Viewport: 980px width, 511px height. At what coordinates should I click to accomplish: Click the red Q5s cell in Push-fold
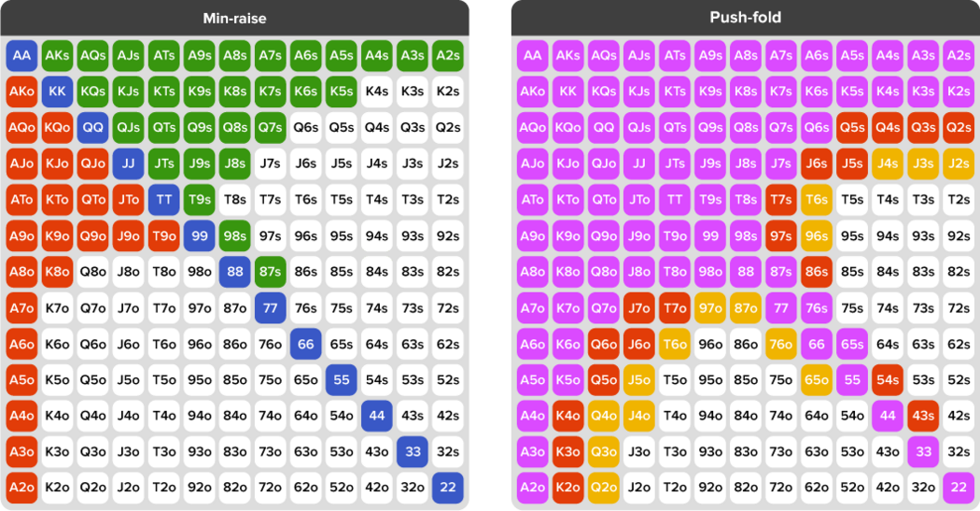(852, 128)
